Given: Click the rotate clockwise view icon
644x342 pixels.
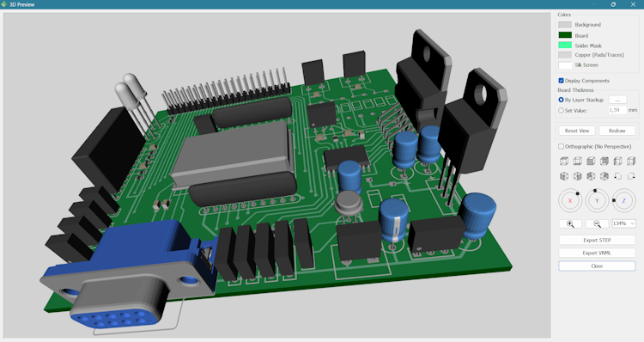Looking at the screenshot, I should click(x=631, y=176).
